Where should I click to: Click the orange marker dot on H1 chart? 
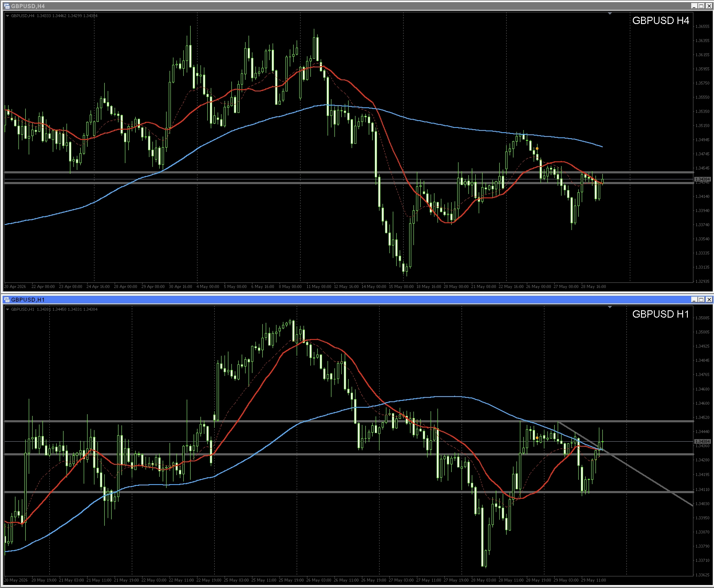(537, 438)
